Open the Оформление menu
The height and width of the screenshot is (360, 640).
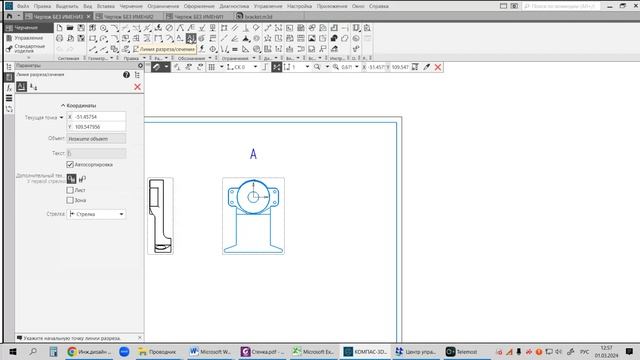click(199, 6)
